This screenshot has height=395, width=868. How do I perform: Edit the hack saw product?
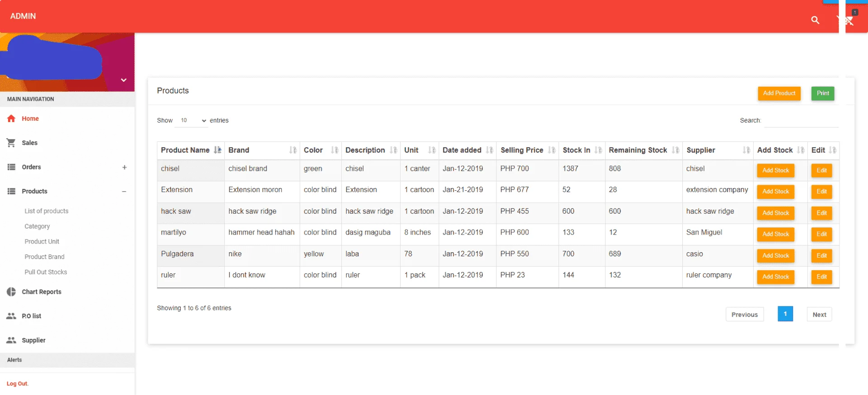[x=821, y=213]
